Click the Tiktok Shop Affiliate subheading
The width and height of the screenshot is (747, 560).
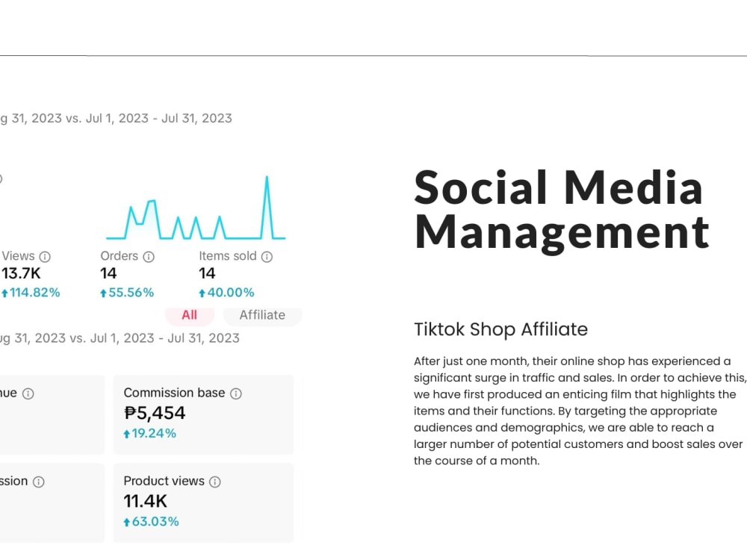pos(500,329)
